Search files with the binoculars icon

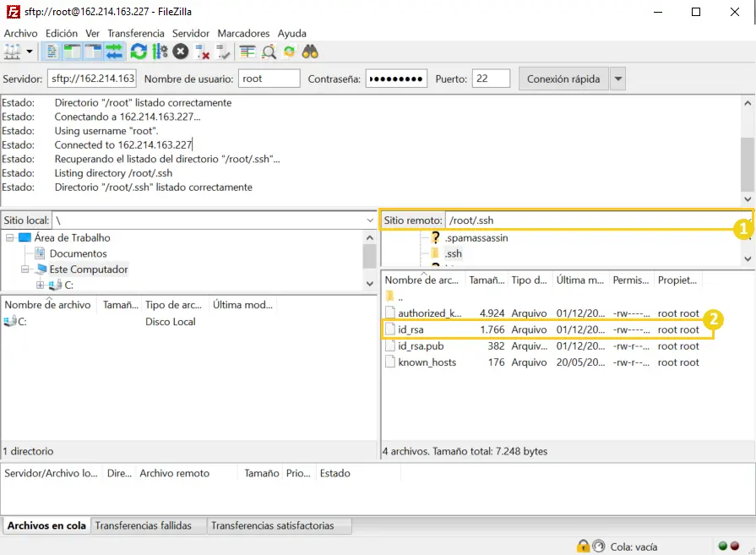click(x=310, y=52)
